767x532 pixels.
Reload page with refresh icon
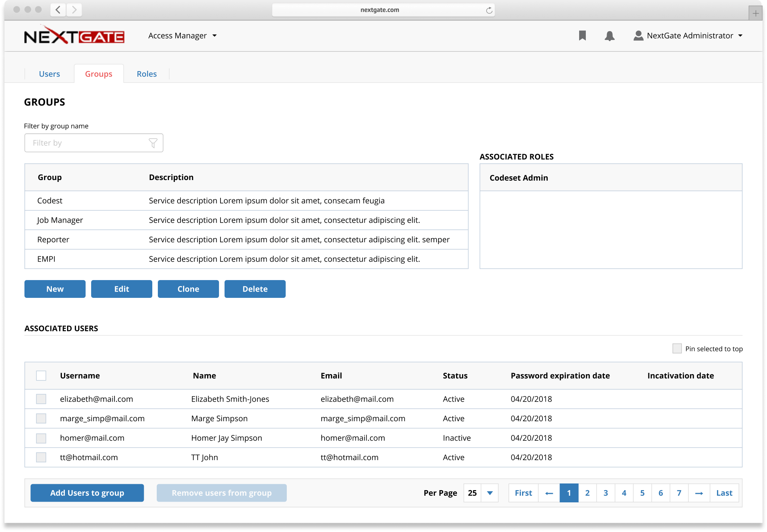point(489,10)
